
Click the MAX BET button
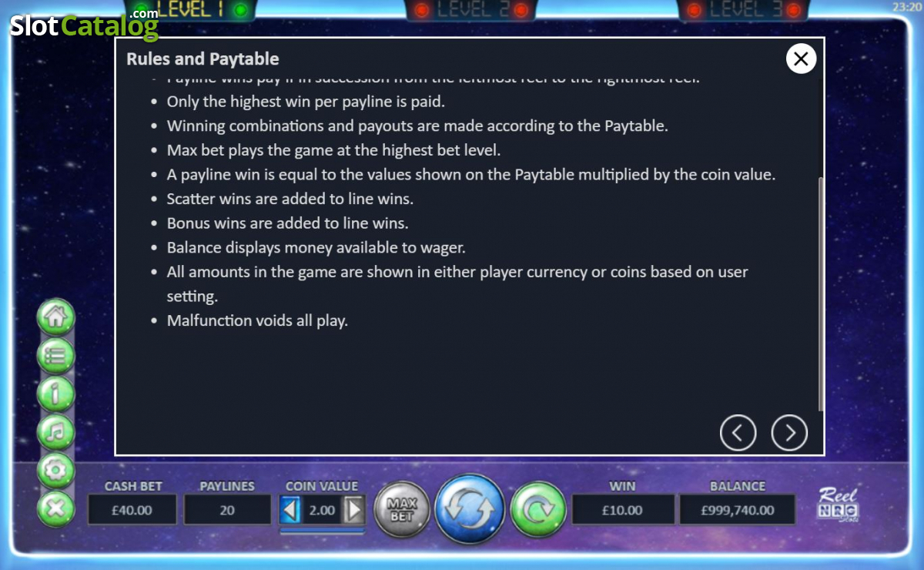pos(402,510)
